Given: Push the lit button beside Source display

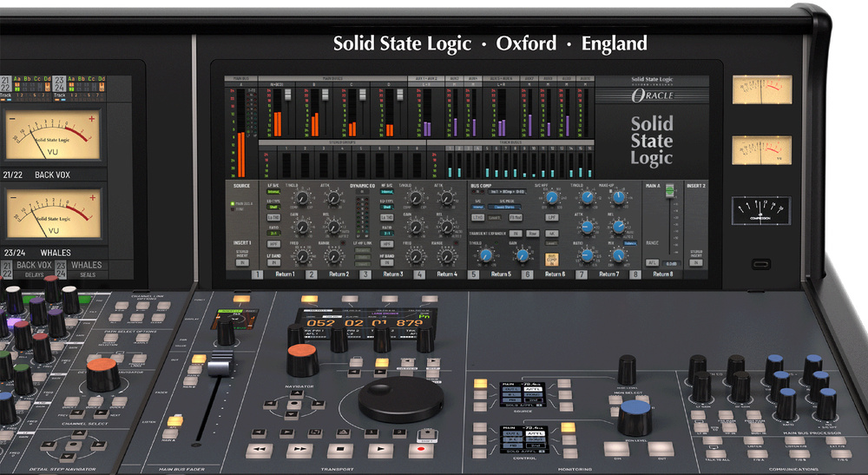Looking at the screenshot, I should pyautogui.click(x=480, y=383).
